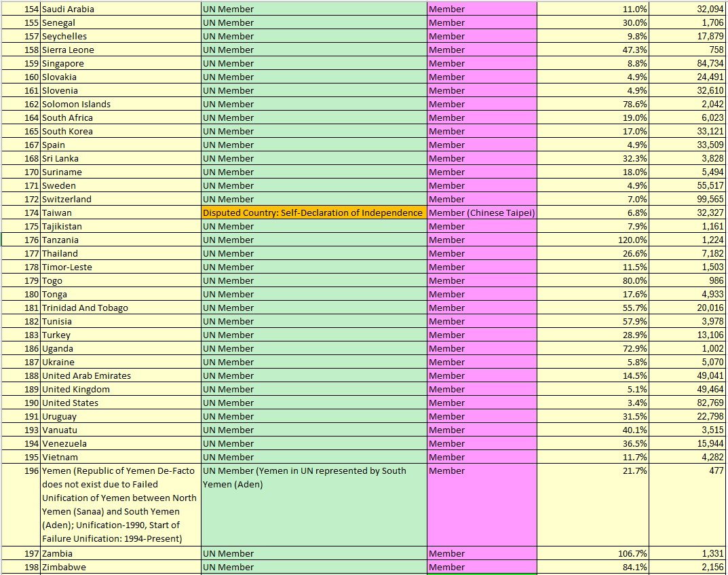
Task: Select Zimbabwe's 2,156 value
Action: 687,567
